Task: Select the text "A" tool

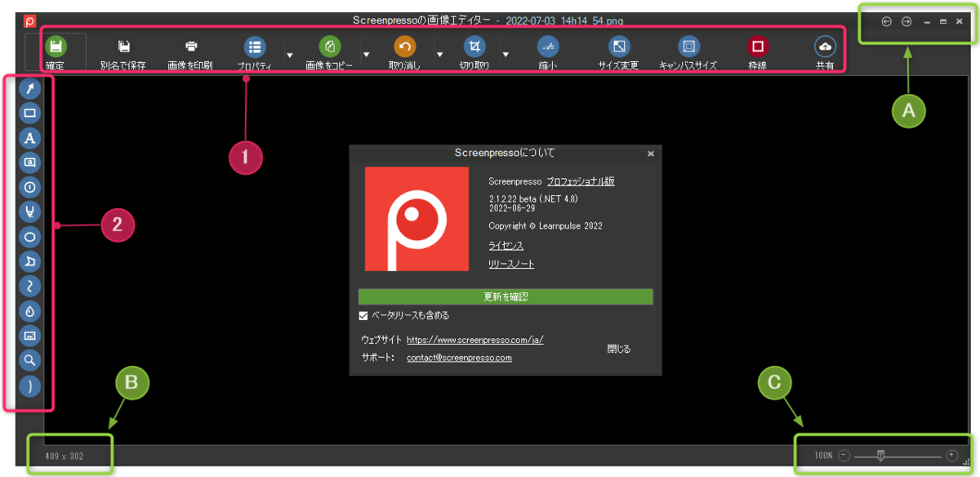Action: 30,137
